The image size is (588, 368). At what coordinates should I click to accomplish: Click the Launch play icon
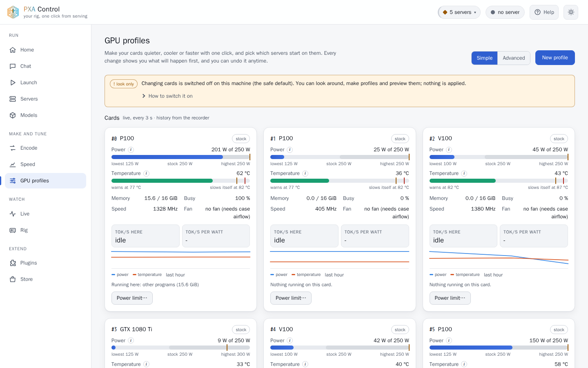pyautogui.click(x=13, y=83)
